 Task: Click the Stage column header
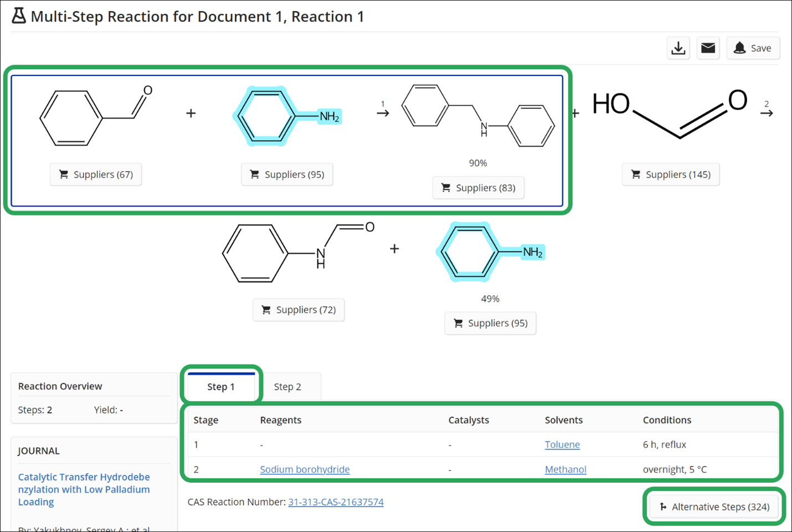coord(206,420)
